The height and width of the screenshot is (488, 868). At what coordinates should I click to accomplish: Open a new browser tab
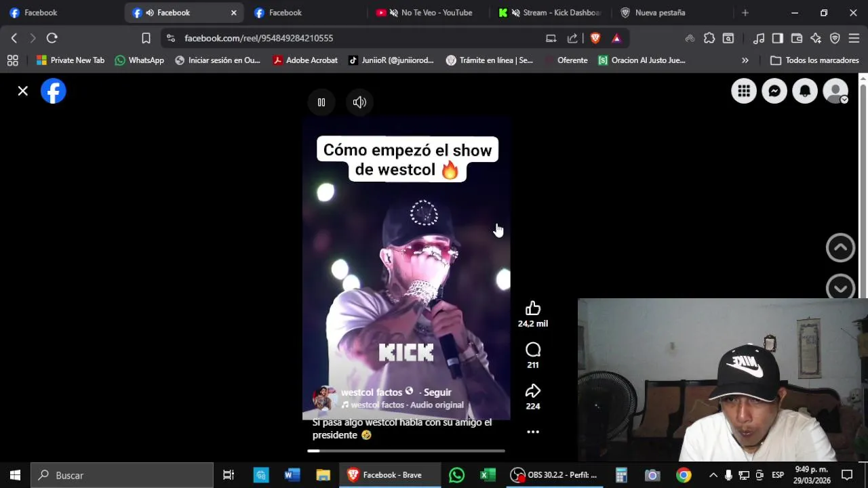pyautogui.click(x=745, y=13)
